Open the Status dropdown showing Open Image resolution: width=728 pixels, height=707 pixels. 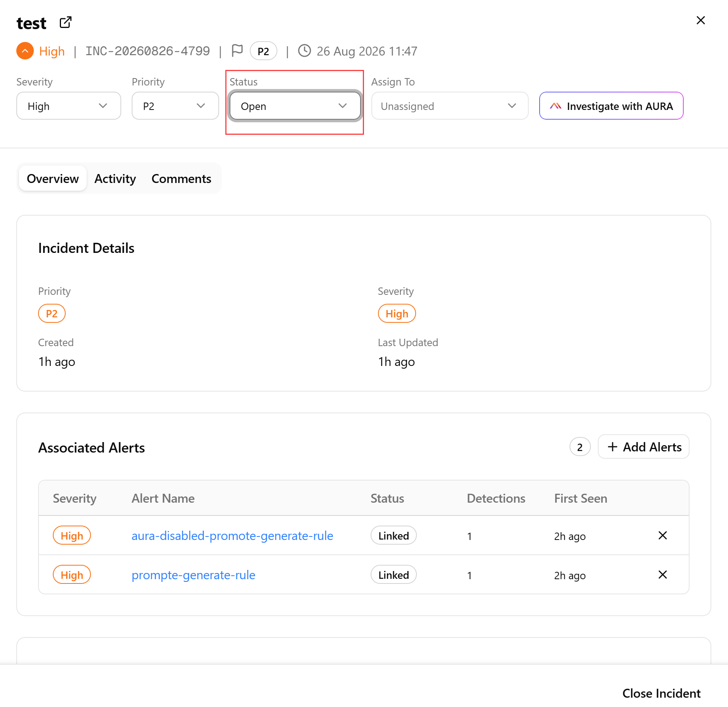point(295,106)
